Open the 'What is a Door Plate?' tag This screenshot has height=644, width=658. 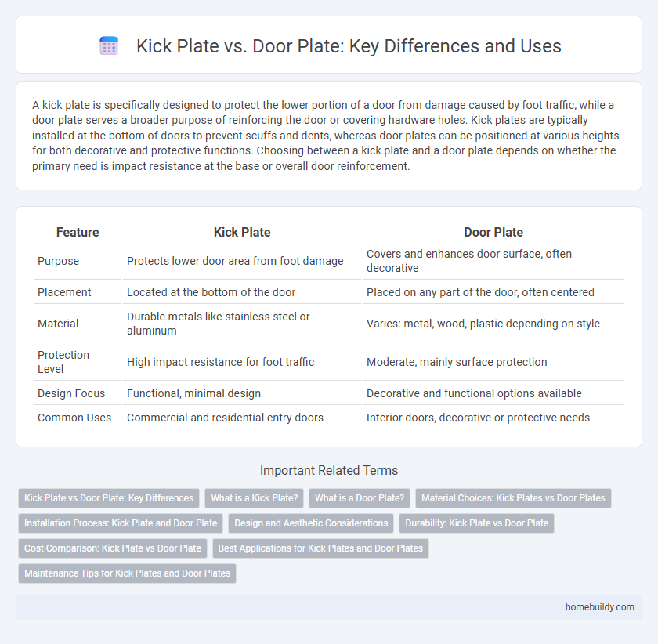coord(360,498)
